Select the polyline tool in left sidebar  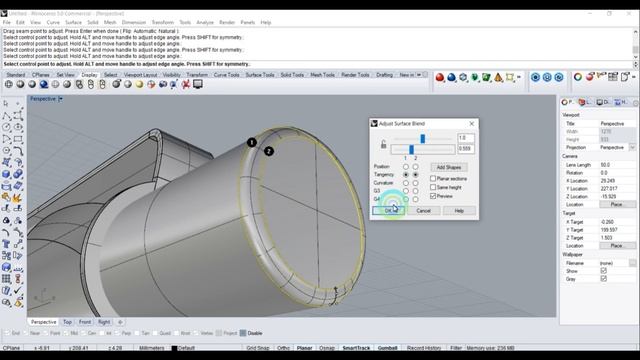(6, 116)
